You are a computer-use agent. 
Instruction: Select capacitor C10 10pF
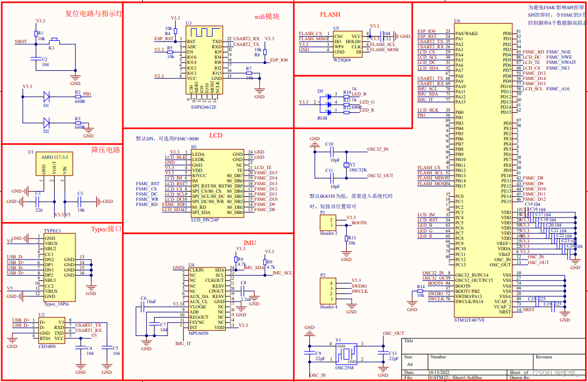(332, 152)
